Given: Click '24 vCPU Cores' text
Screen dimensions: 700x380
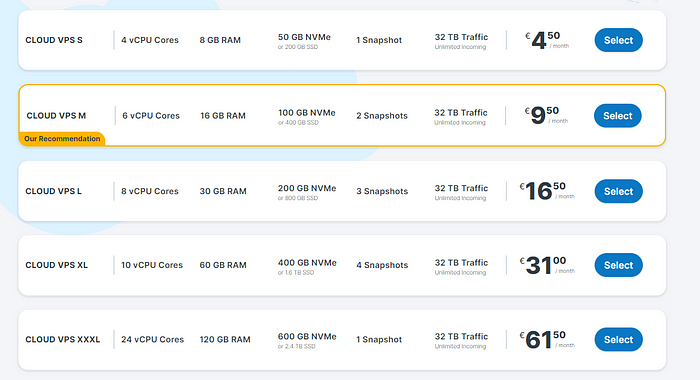Looking at the screenshot, I should click(153, 339).
